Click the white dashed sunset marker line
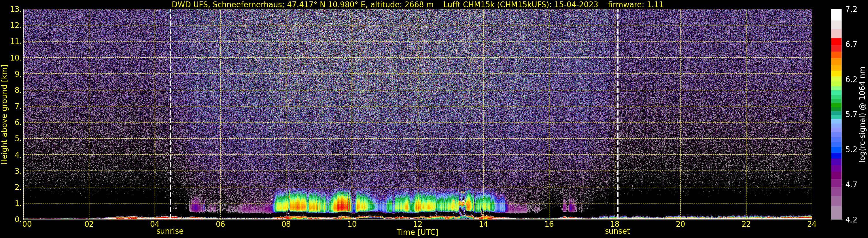Viewport: 868px width, 238px height. [618, 114]
